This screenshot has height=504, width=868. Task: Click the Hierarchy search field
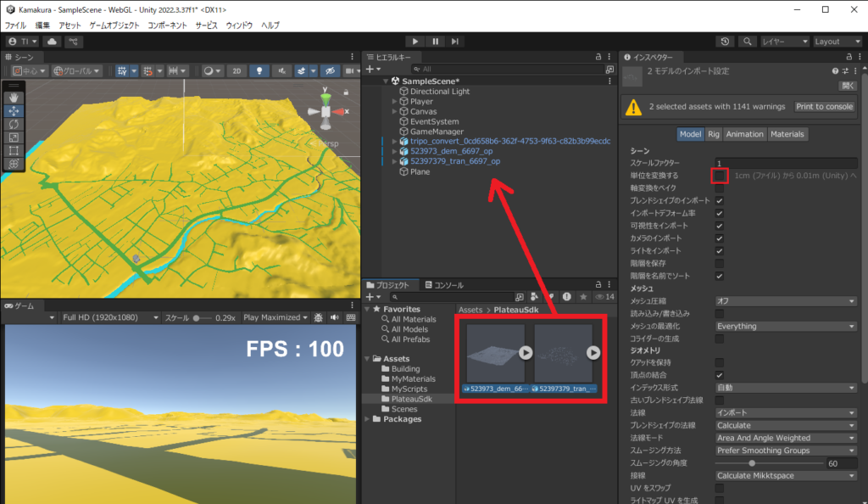pyautogui.click(x=509, y=70)
